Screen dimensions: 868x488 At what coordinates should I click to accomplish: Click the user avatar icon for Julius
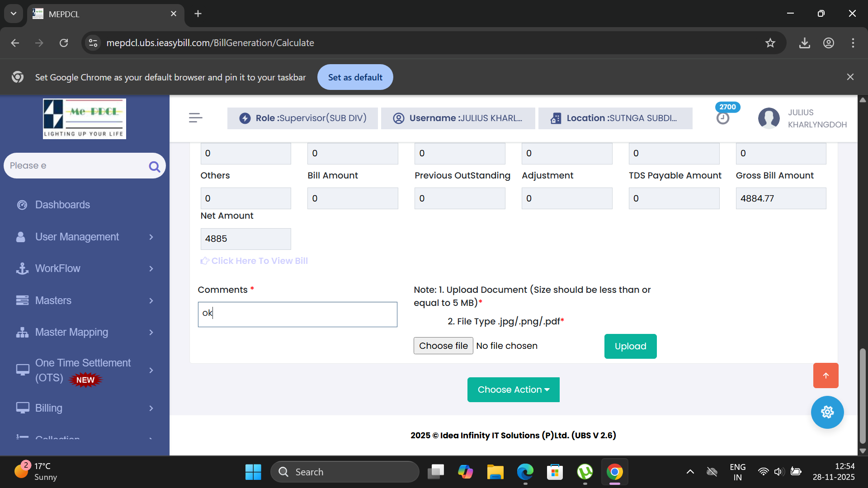tap(769, 118)
